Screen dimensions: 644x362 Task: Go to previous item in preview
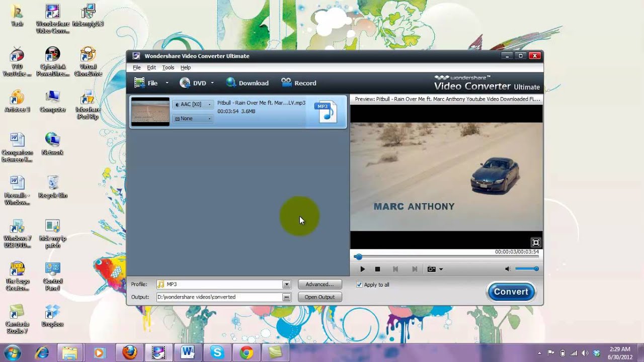click(395, 269)
